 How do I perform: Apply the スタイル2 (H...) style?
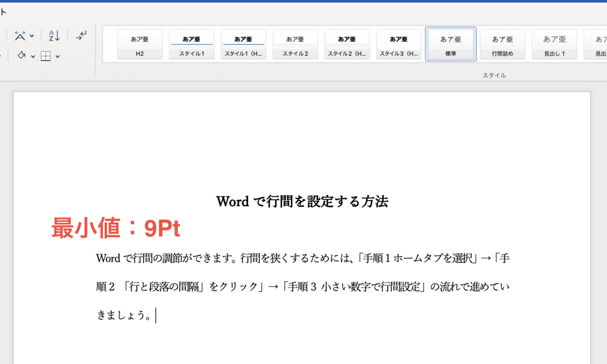point(347,44)
